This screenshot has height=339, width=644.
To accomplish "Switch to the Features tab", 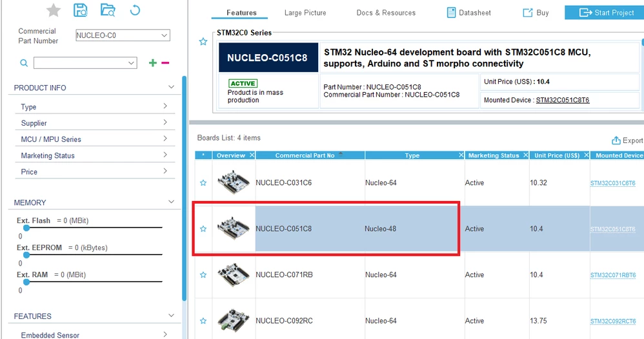I will pyautogui.click(x=241, y=13).
